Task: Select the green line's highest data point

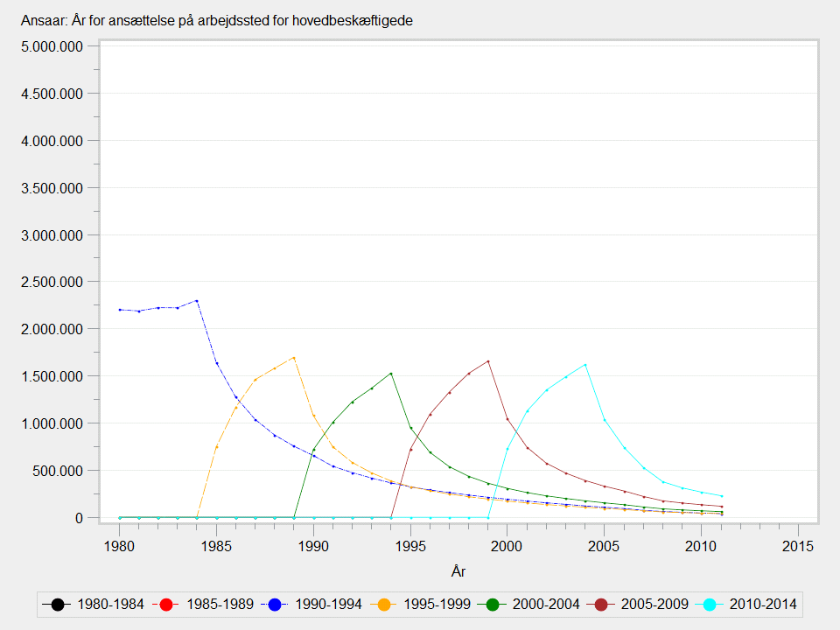Action: 391,373
